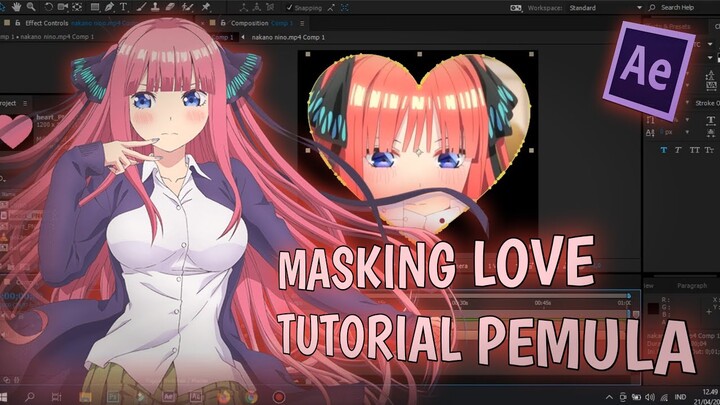This screenshot has height=405, width=720.
Task: Select the Puppet Pin tool
Action: click(206, 7)
